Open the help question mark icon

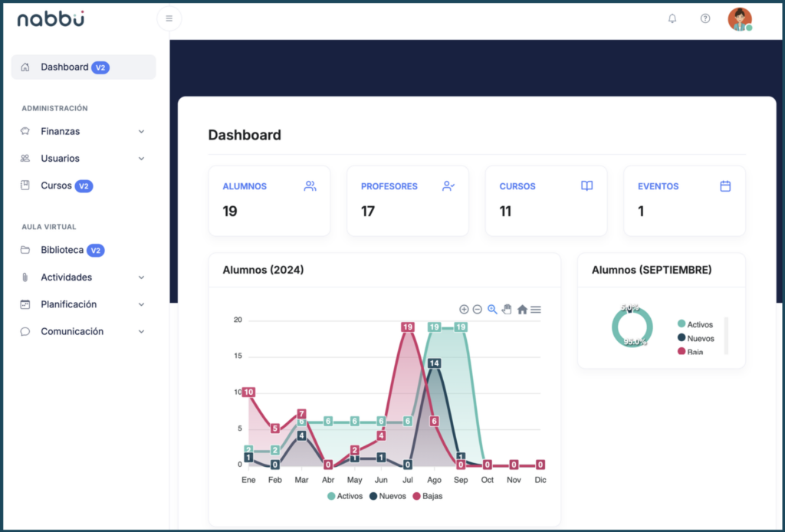click(705, 19)
